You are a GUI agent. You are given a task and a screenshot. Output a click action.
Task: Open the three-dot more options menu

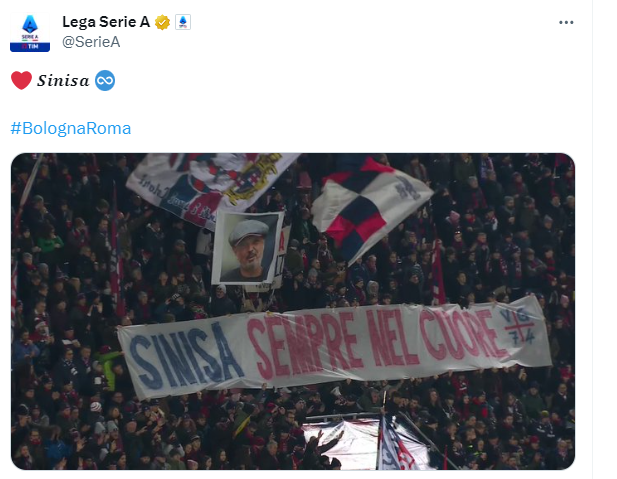click(x=566, y=22)
